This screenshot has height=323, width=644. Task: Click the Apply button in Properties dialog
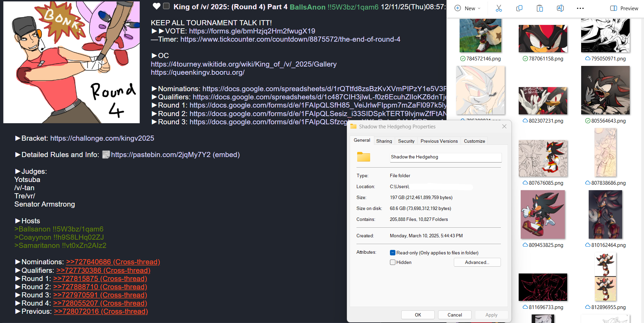click(x=491, y=315)
